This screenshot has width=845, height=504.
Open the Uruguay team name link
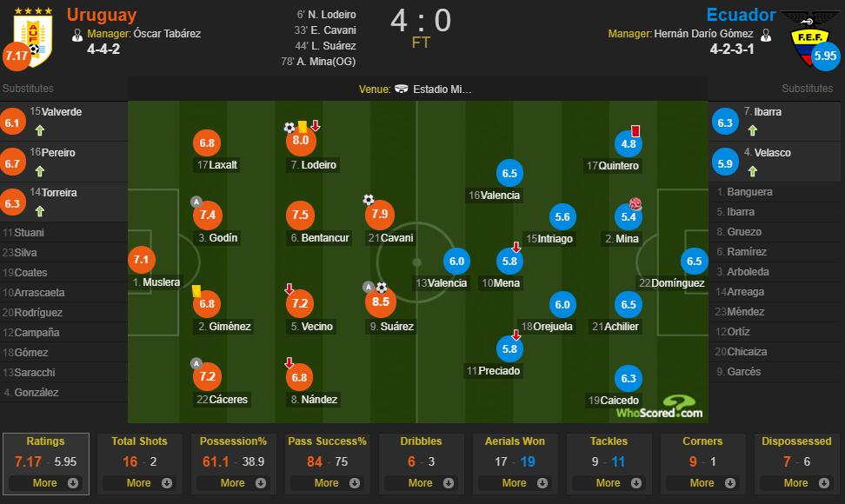(102, 15)
